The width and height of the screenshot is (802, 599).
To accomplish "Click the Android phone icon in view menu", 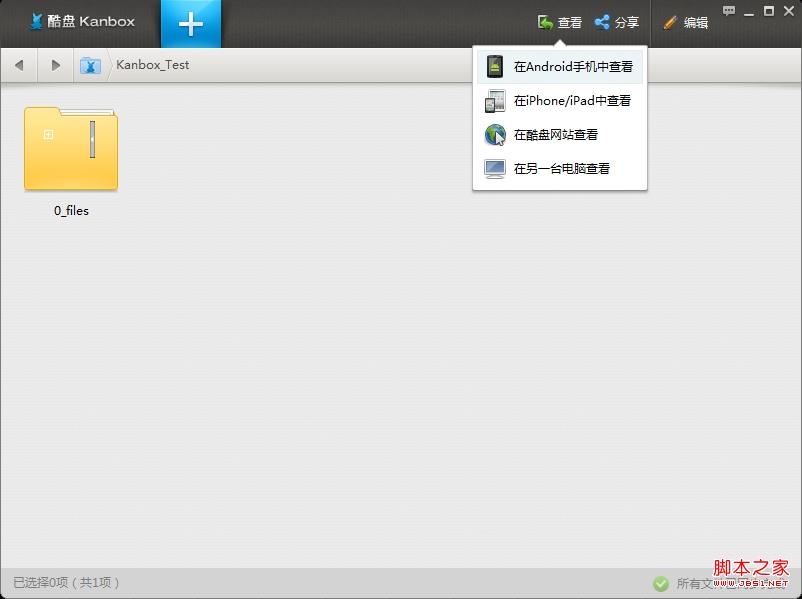I will coord(496,65).
